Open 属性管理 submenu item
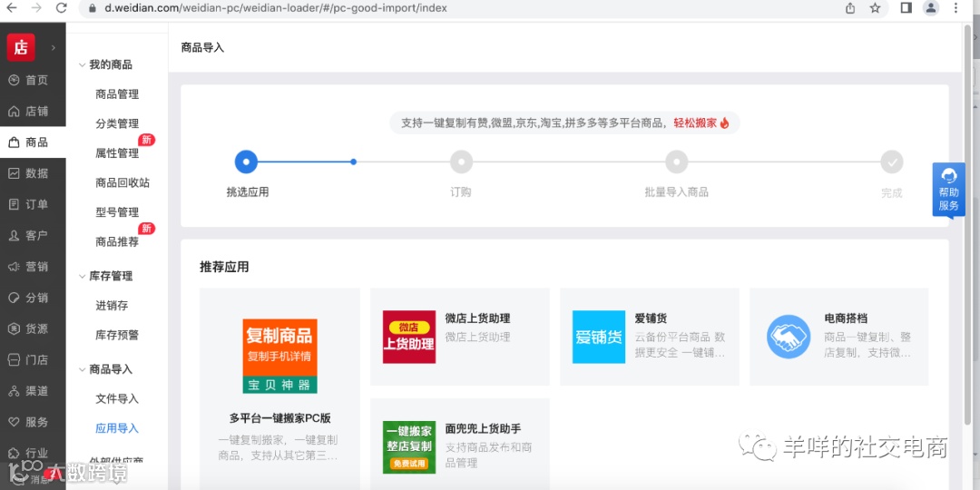This screenshot has width=980, height=490. click(117, 153)
